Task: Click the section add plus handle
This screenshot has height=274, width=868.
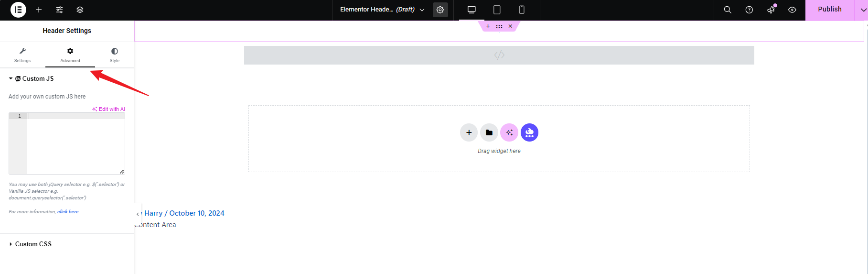Action: pos(488,26)
